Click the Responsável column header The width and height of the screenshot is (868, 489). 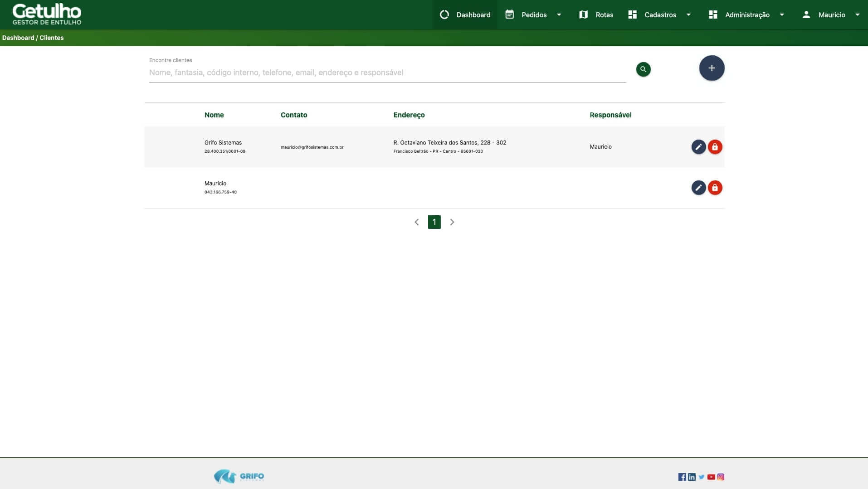point(610,115)
